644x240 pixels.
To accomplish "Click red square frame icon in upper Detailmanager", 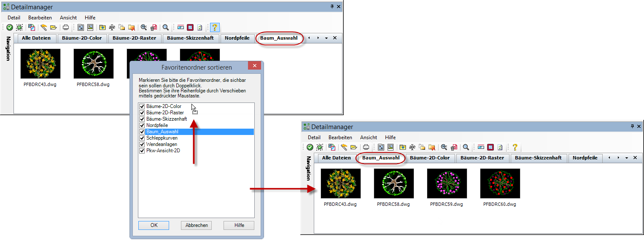I will coord(190,27).
